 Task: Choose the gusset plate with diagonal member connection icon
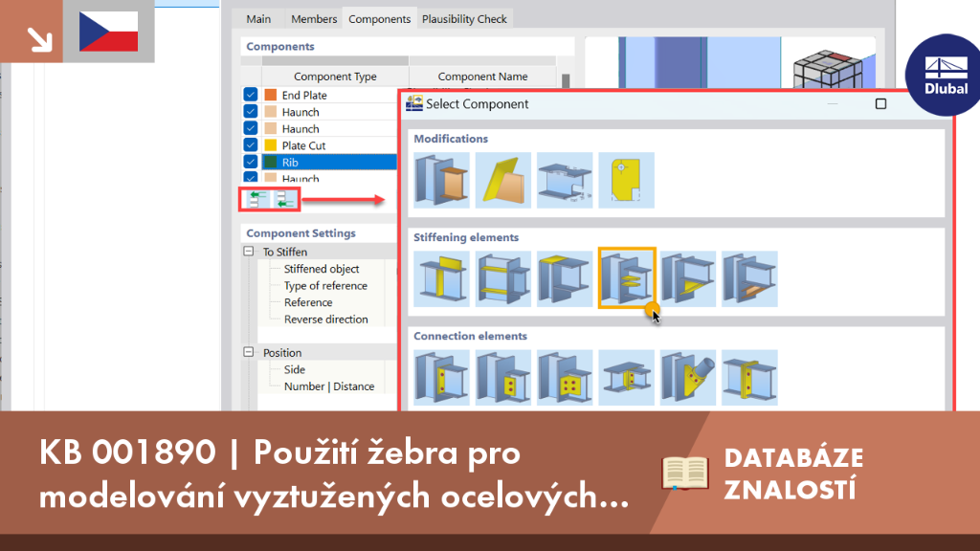pyautogui.click(x=687, y=377)
